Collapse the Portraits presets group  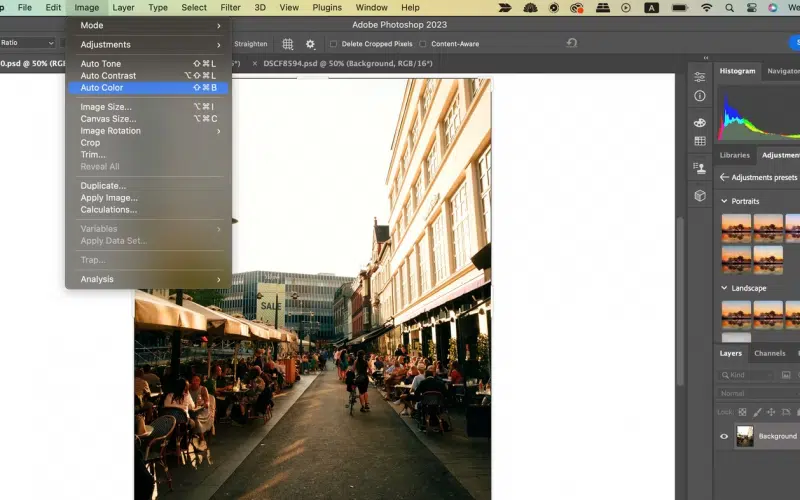tap(724, 201)
